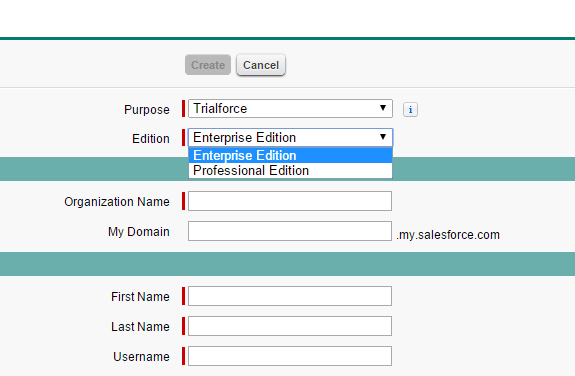Open the Purpose dropdown showing Trialforce
The width and height of the screenshot is (575, 376).
tap(290, 108)
